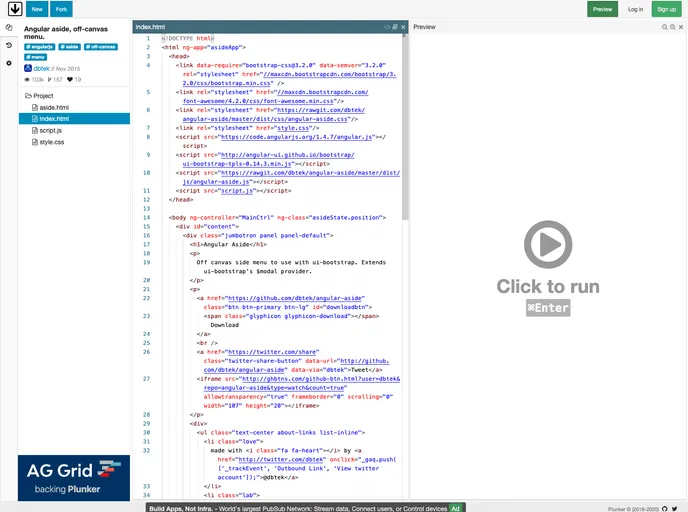Click the "Angular Aside" h1 text on line 17

click(x=226, y=244)
